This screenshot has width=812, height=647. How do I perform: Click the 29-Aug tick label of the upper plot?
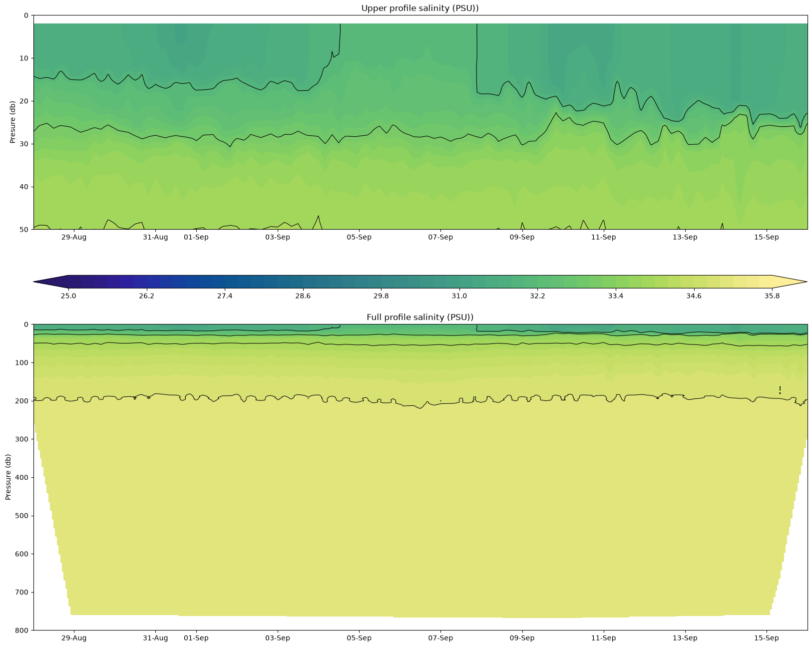pyautogui.click(x=74, y=237)
